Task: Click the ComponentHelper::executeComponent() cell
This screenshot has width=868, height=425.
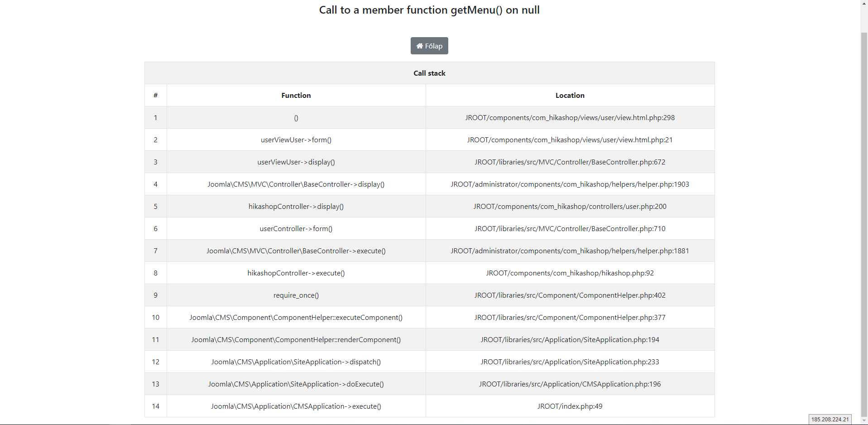Action: [x=296, y=317]
